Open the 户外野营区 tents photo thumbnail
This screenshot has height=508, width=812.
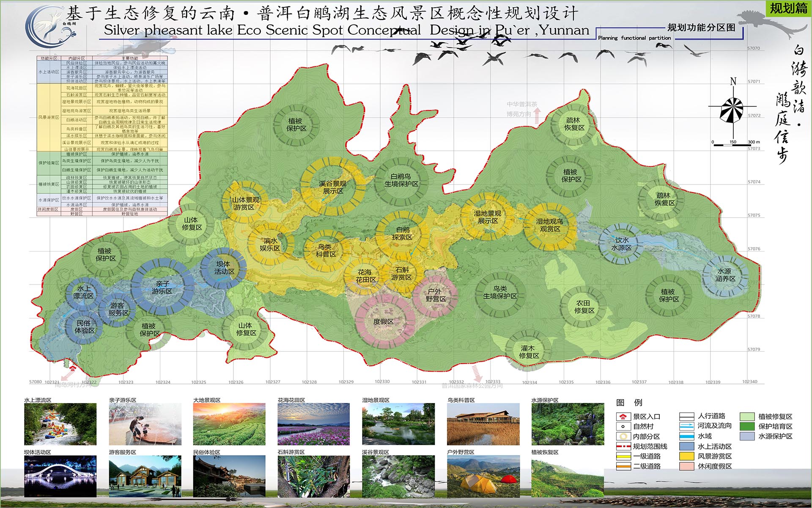click(483, 476)
